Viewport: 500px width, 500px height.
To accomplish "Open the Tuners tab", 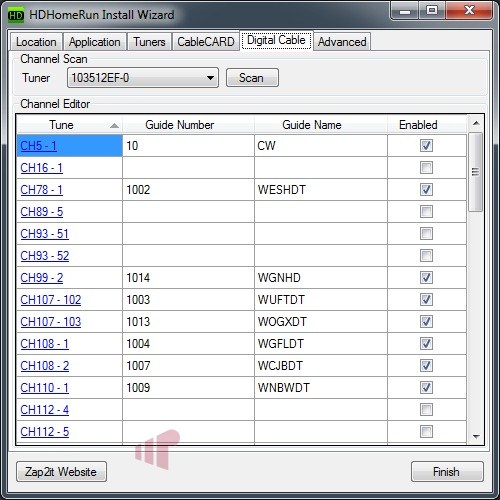I will [149, 42].
